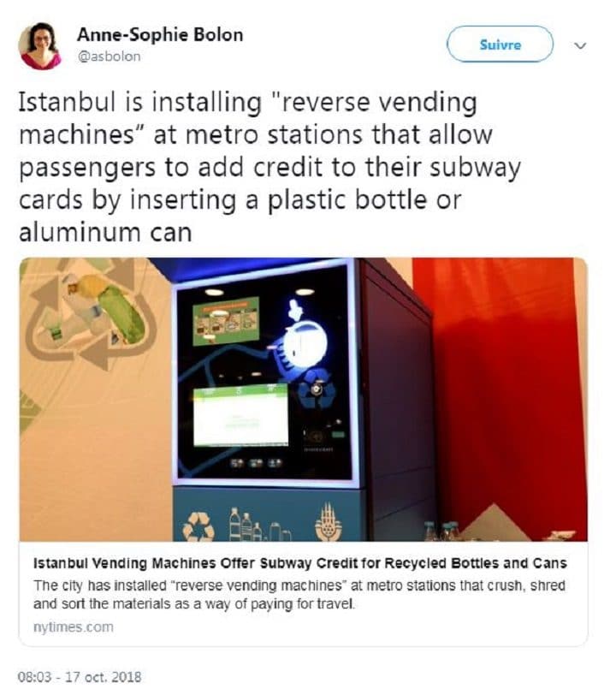Click the blue recycling logo beside the screen
The width and height of the screenshot is (616, 689).
317,389
